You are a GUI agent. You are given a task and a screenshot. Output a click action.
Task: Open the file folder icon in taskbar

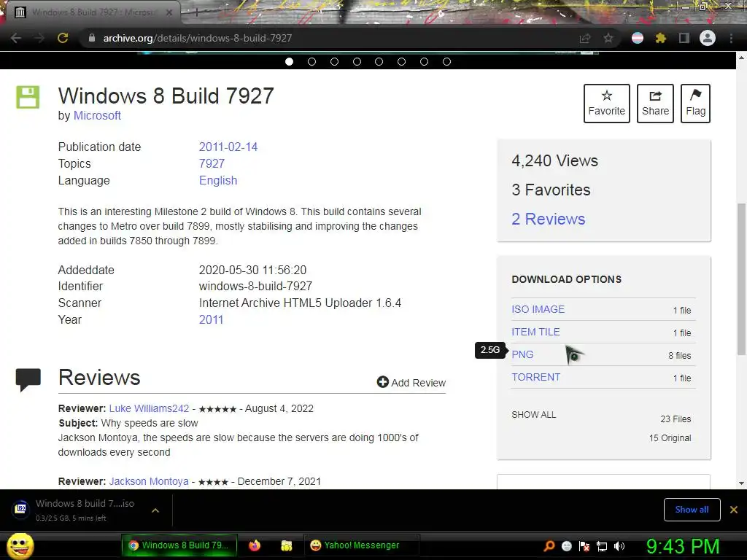click(286, 545)
